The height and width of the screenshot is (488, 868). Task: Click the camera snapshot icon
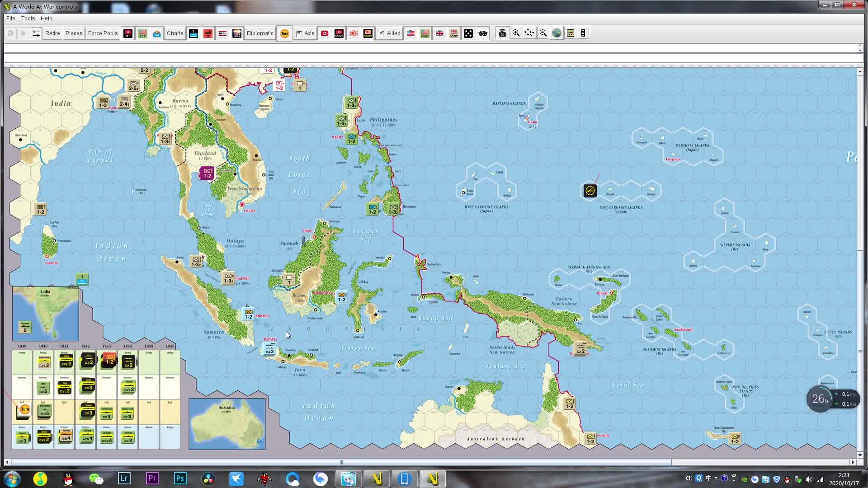click(502, 33)
